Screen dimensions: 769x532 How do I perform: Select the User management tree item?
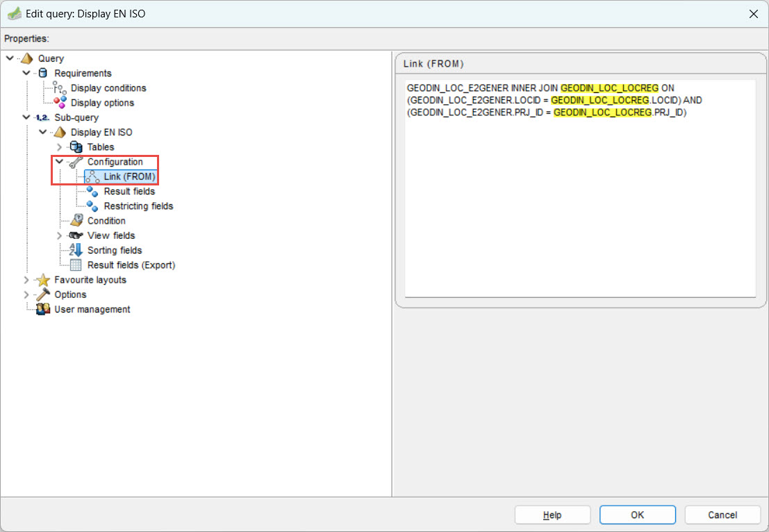92,309
